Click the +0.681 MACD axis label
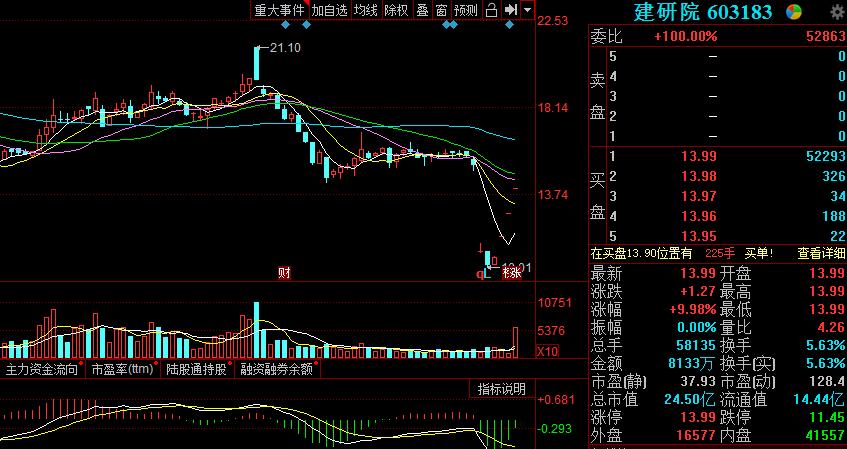The image size is (847, 449). (555, 400)
